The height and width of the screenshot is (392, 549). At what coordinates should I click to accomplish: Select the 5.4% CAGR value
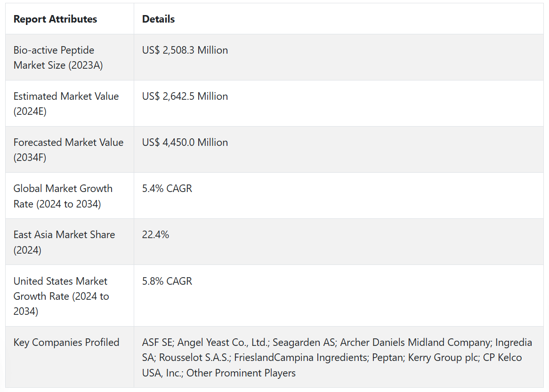click(x=167, y=188)
